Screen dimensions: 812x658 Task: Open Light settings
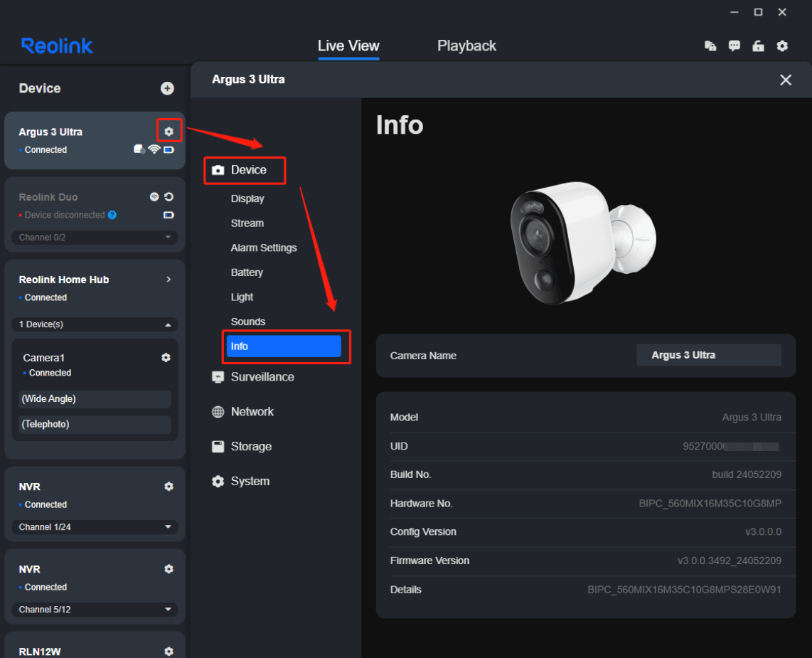click(242, 297)
